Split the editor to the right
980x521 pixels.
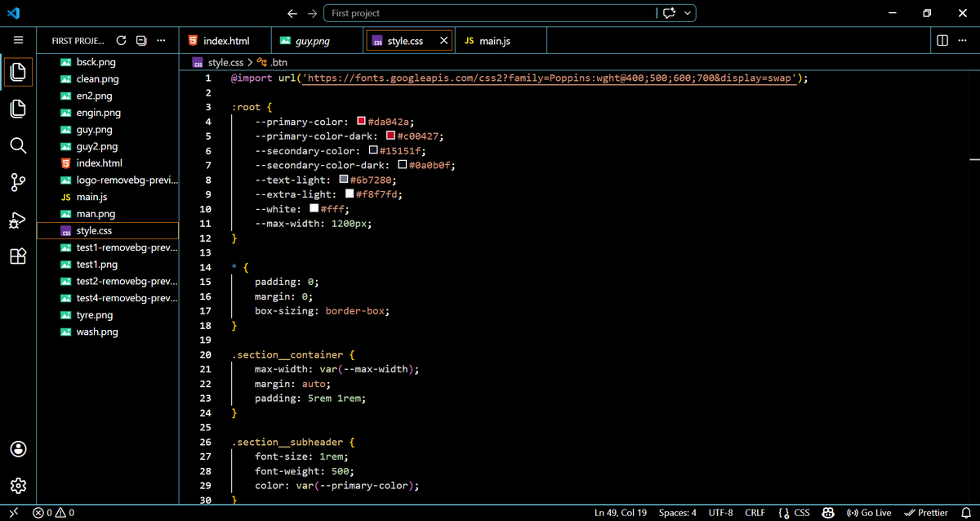point(942,40)
